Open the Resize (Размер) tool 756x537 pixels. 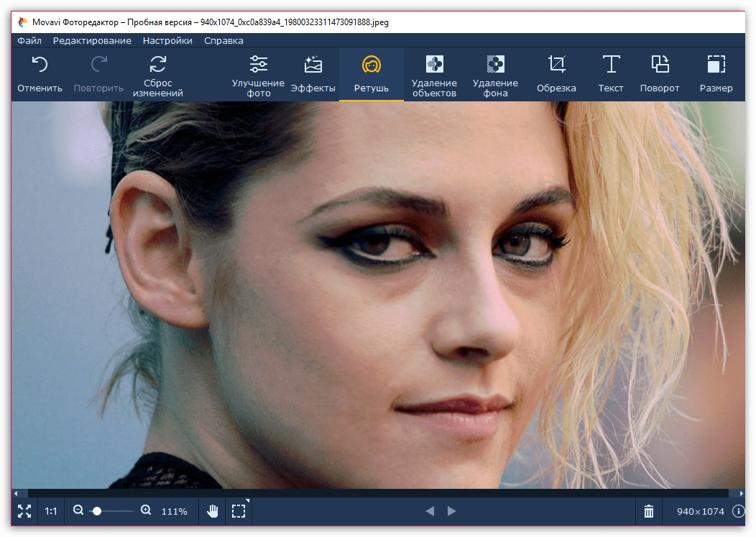pyautogui.click(x=716, y=75)
